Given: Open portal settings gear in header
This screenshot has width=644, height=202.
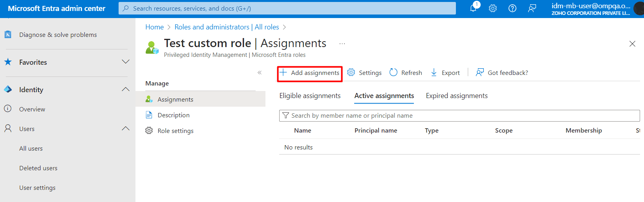Looking at the screenshot, I should (x=493, y=8).
